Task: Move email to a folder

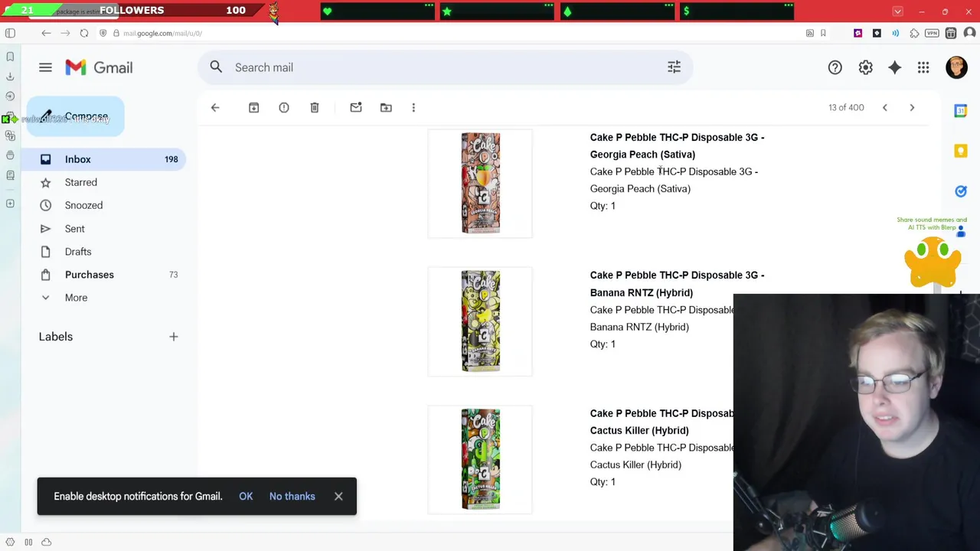Action: coord(386,107)
